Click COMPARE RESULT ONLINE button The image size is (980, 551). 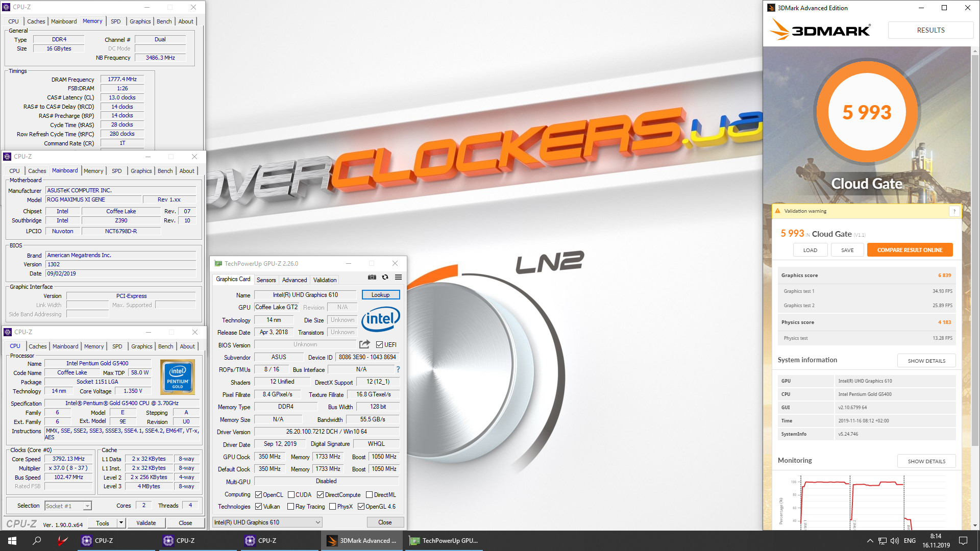click(910, 250)
